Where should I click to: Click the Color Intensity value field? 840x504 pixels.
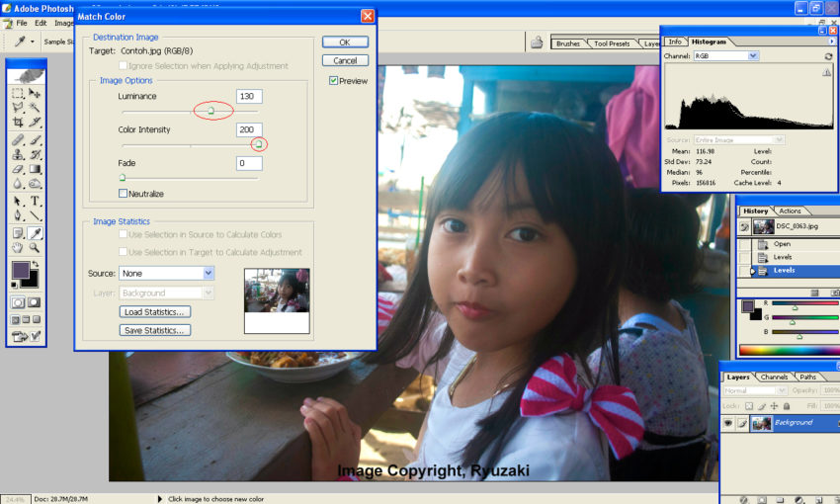point(249,129)
